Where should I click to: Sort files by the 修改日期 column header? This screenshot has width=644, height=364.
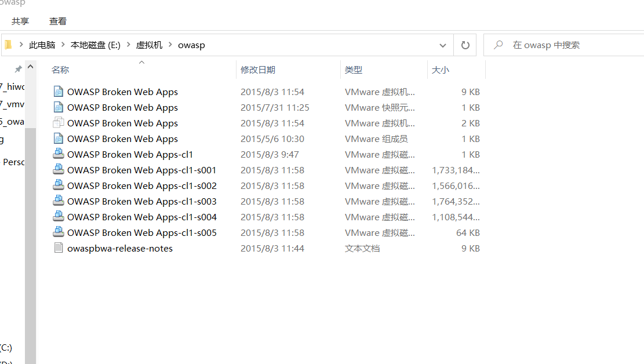click(x=258, y=70)
